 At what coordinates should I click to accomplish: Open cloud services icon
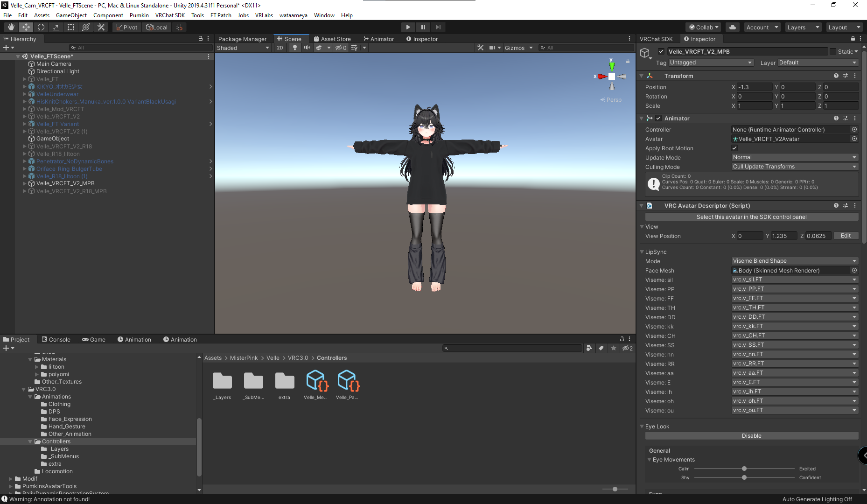click(733, 27)
